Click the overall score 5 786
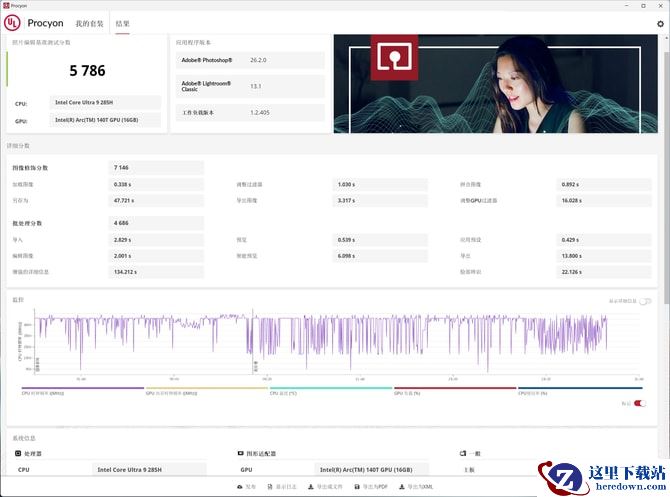 [87, 71]
